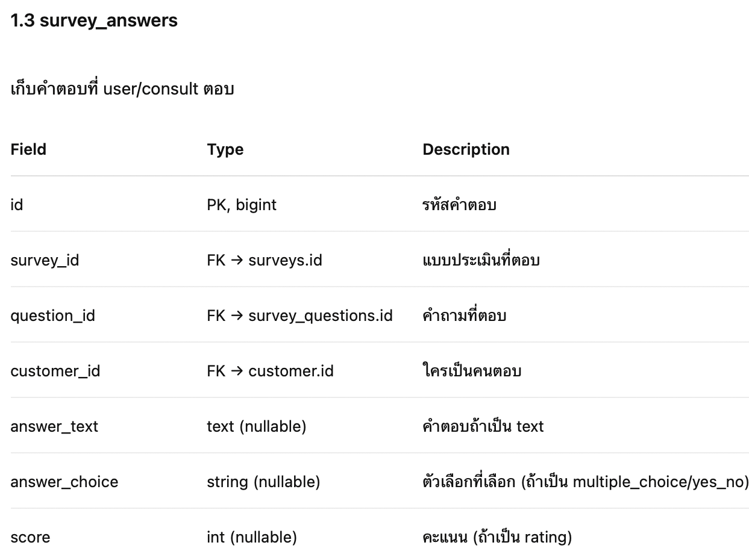Screen dimensions: 749x560
Task: Click the "FK → surveys.id" type cell
Action: 265,260
